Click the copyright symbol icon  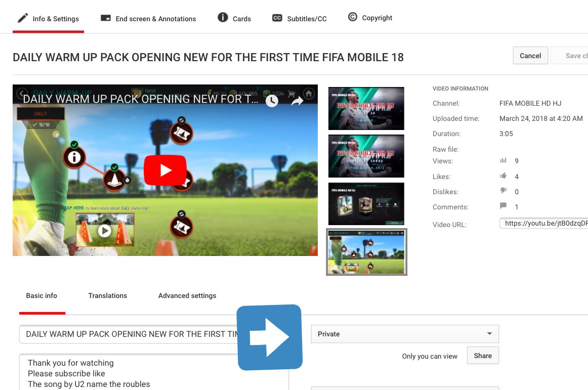tap(353, 17)
